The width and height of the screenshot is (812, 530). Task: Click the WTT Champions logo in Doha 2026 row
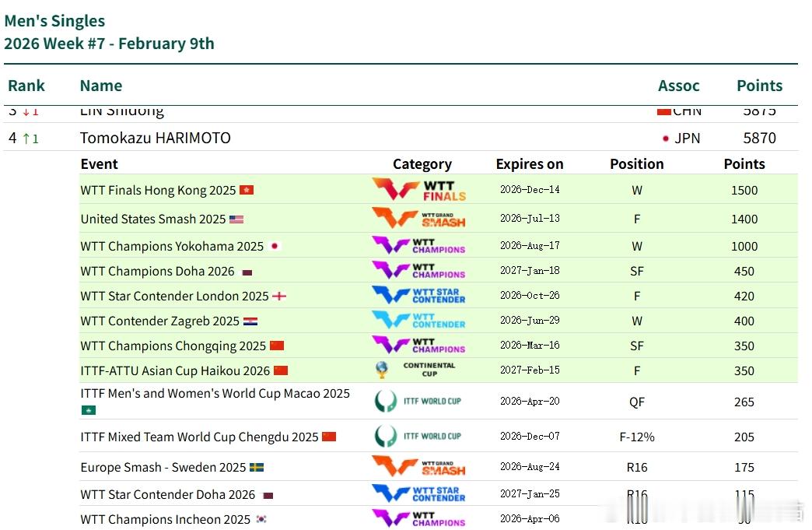click(418, 270)
